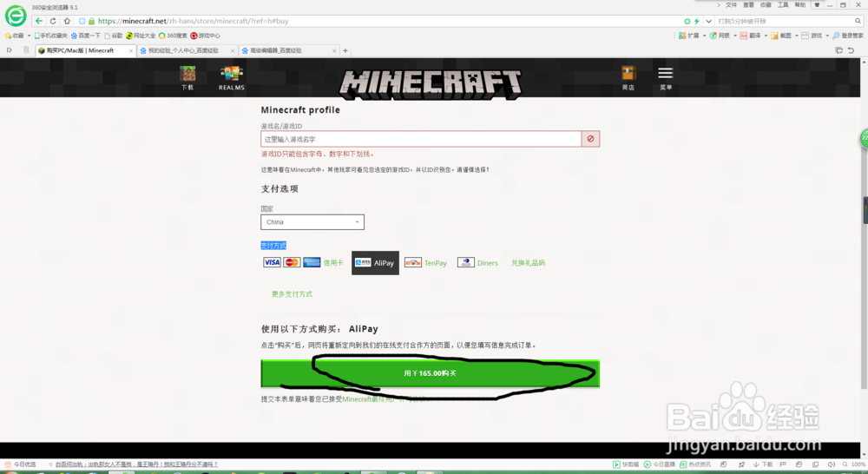Click the address bar lightning speed icon

(x=696, y=21)
